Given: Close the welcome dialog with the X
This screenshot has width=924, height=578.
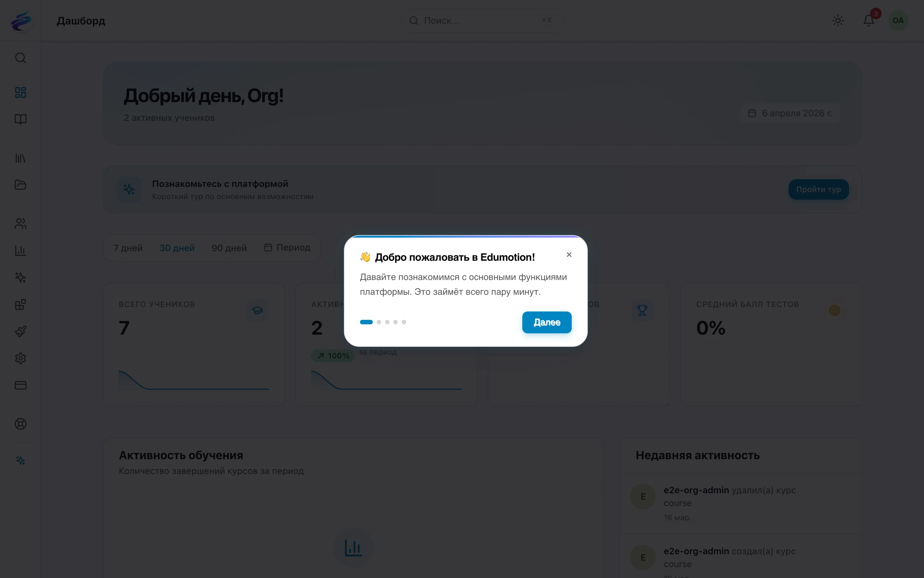Looking at the screenshot, I should (569, 255).
